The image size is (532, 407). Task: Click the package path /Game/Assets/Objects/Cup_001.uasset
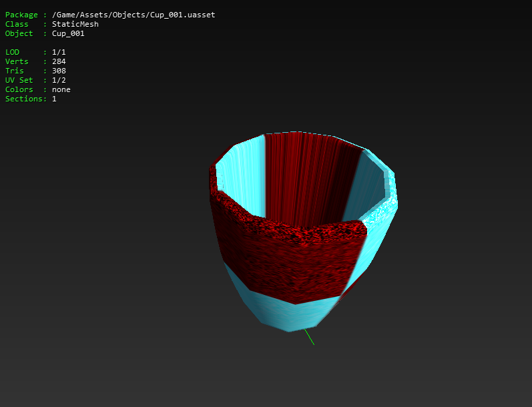pyautogui.click(x=134, y=15)
